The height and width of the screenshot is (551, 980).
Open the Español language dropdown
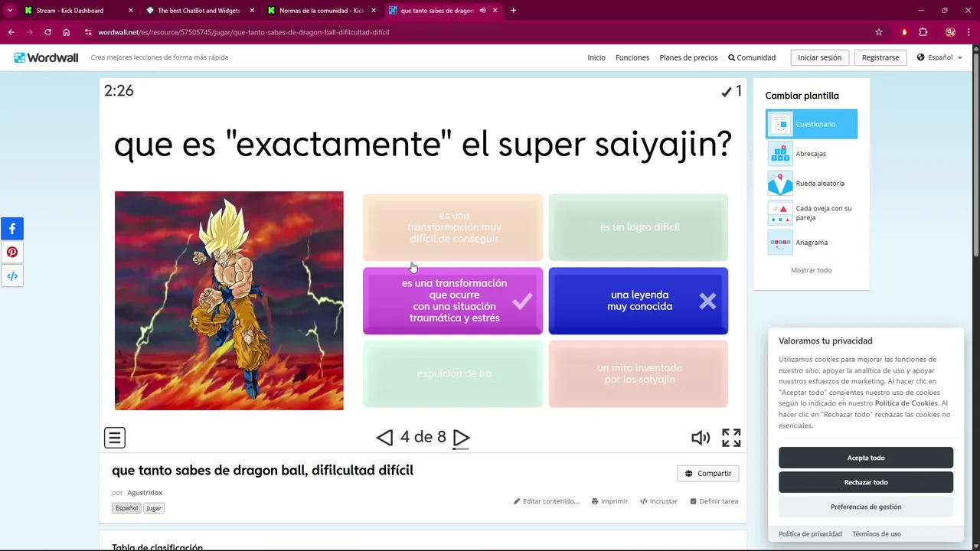click(x=939, y=57)
